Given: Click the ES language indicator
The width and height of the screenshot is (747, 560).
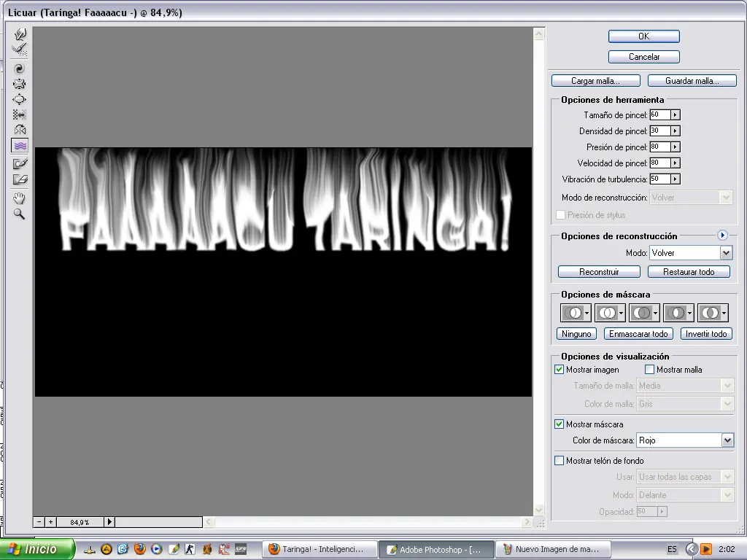Looking at the screenshot, I should [x=672, y=549].
